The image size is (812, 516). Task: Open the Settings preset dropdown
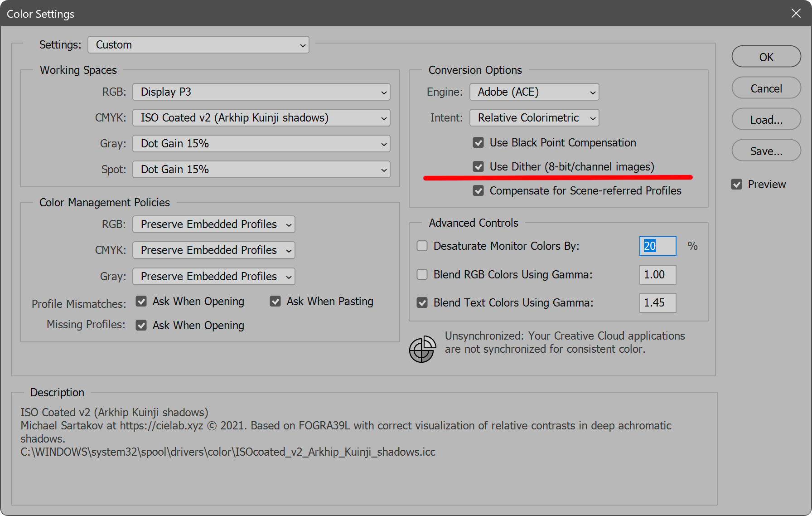pos(198,45)
